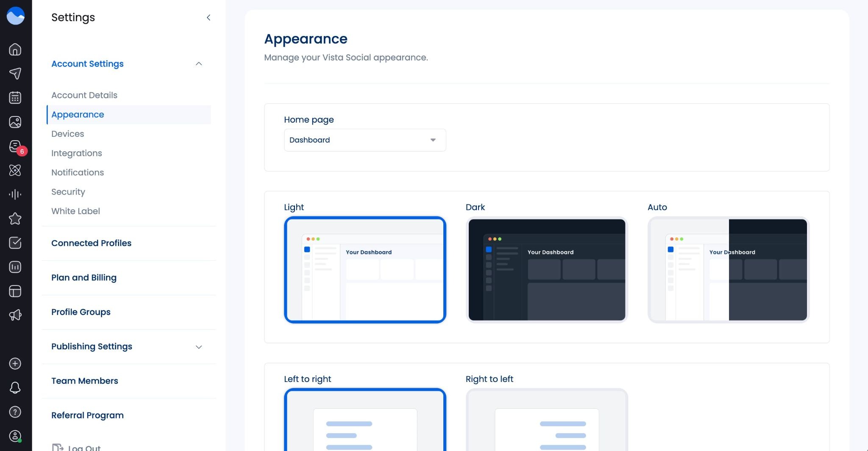Open the inbox icon with red badge
868x451 pixels.
15,147
